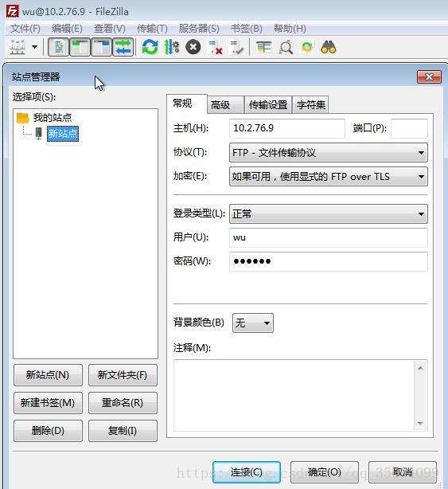448x489 pixels.
Task: Open the 背景颜色 color dropdown
Action: coord(253,323)
